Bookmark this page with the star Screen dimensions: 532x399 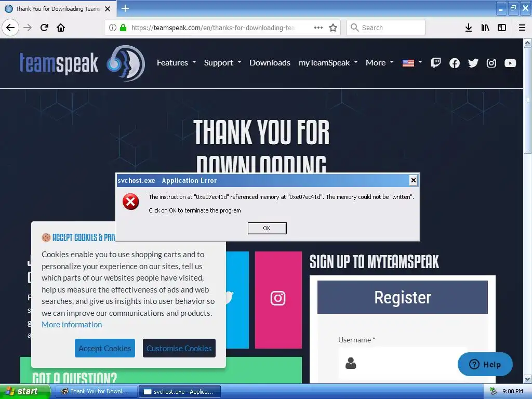pos(333,28)
